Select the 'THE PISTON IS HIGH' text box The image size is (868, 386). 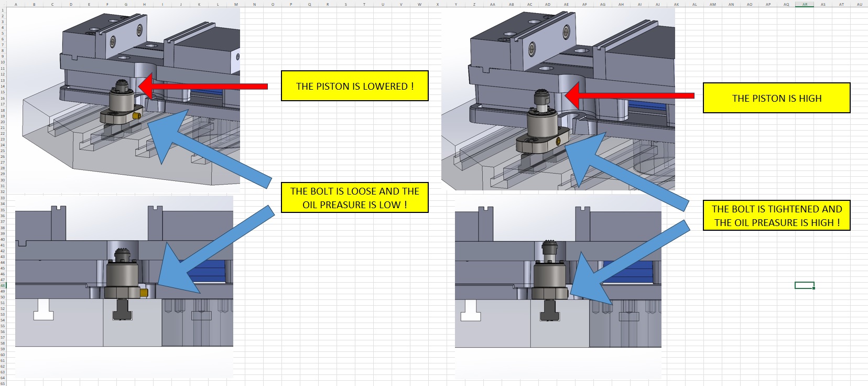click(x=776, y=98)
